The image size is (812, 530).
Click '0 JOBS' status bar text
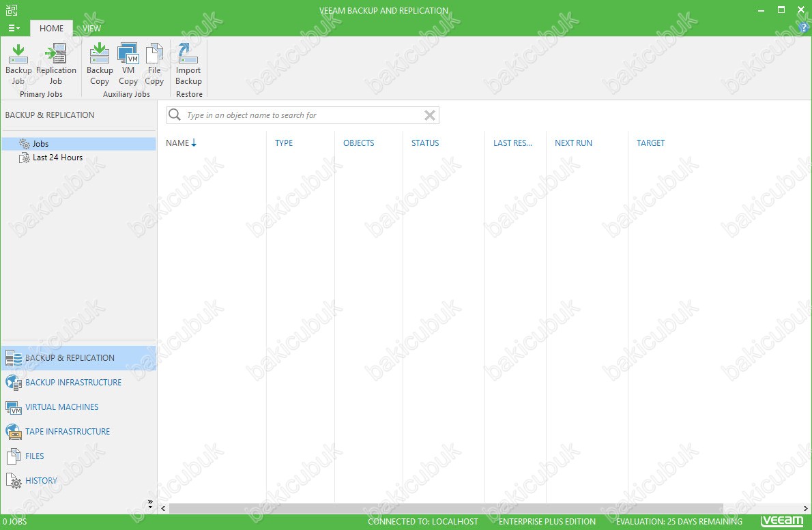tap(14, 522)
